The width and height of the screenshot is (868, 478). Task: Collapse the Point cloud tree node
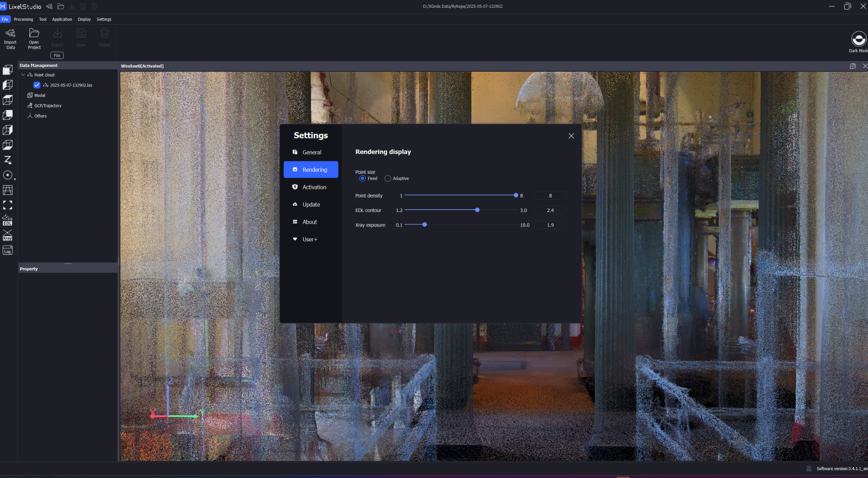coord(23,75)
